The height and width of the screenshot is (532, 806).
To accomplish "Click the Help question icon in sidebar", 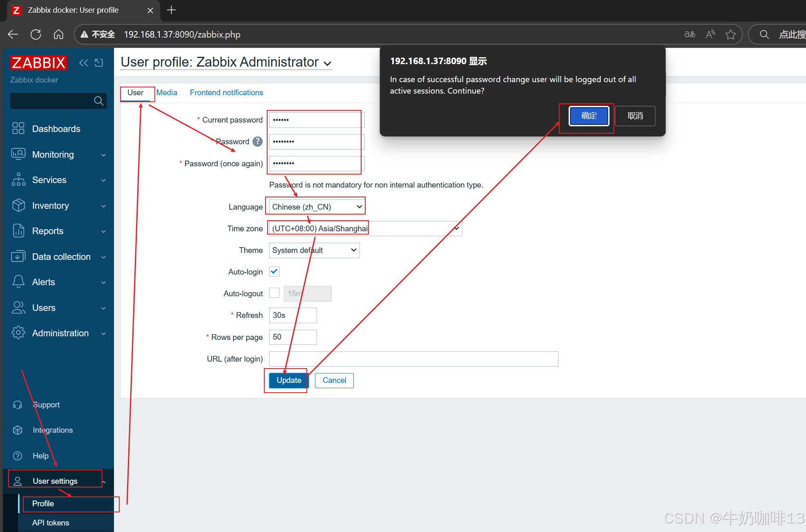I will click(18, 456).
